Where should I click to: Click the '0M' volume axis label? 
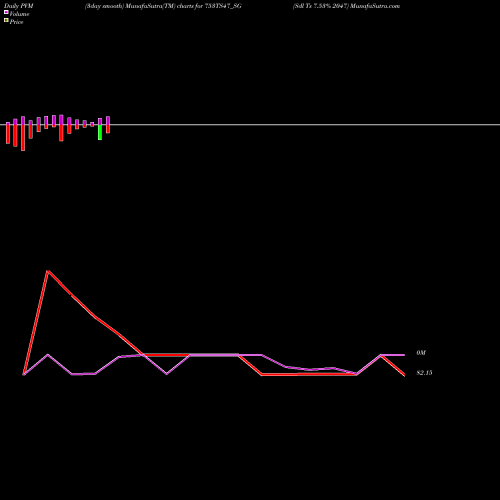pyautogui.click(x=421, y=353)
